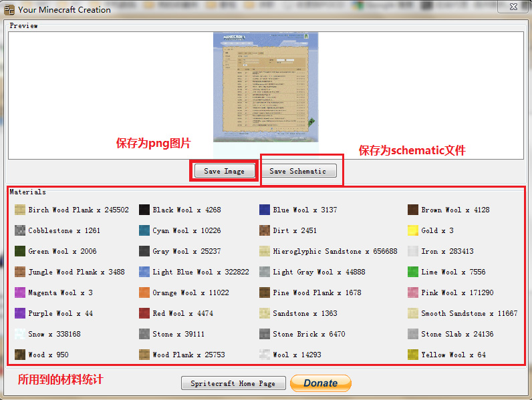
Task: Close the Your Minecraft Creation window
Action: pos(513,7)
